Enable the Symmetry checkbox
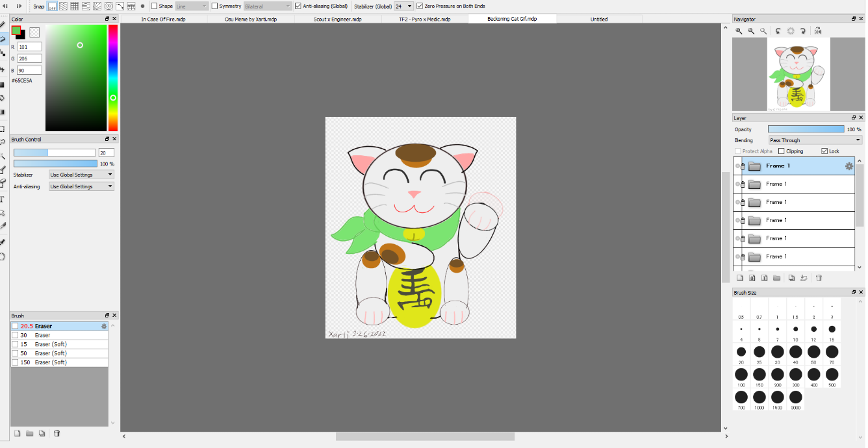 [214, 6]
